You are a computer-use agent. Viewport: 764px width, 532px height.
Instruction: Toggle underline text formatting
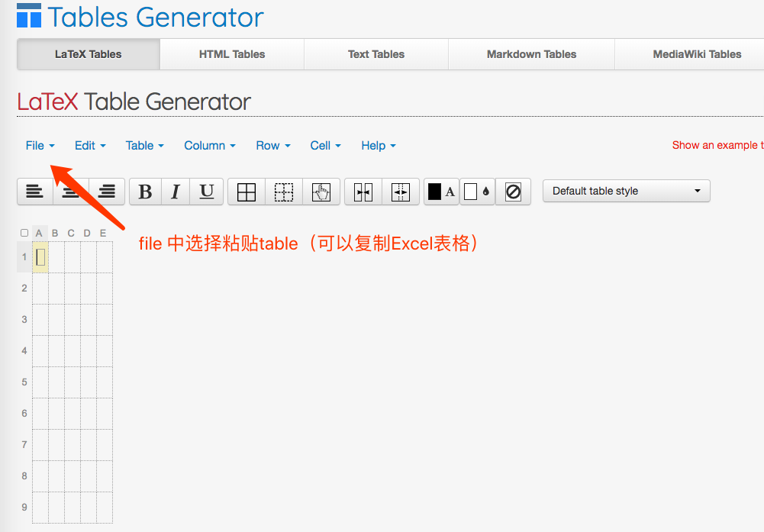click(207, 192)
